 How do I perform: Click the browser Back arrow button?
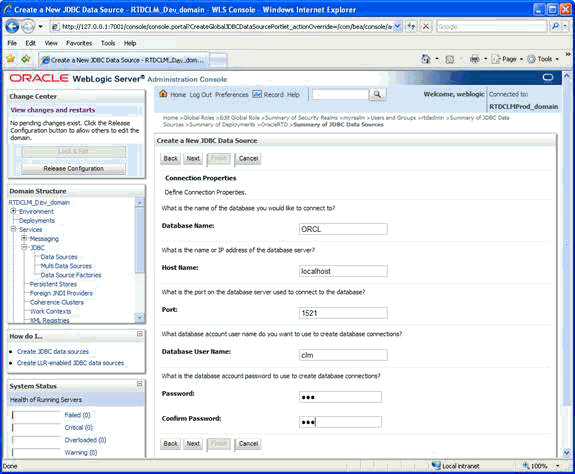click(x=12, y=26)
